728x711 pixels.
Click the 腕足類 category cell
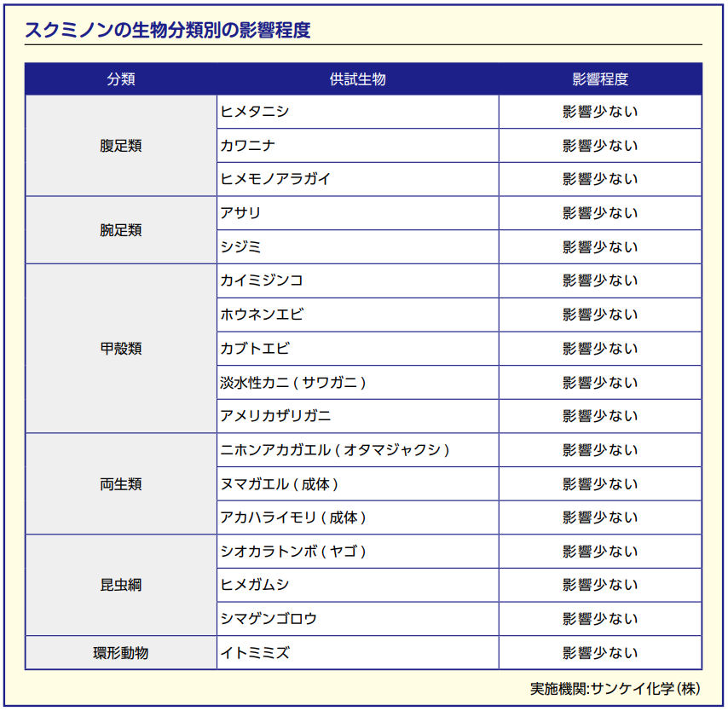[x=119, y=229]
